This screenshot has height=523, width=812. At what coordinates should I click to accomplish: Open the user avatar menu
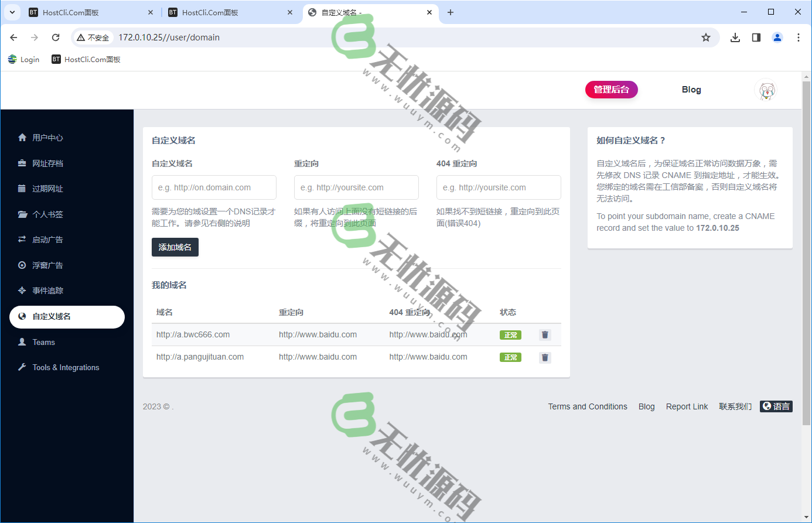coord(767,90)
